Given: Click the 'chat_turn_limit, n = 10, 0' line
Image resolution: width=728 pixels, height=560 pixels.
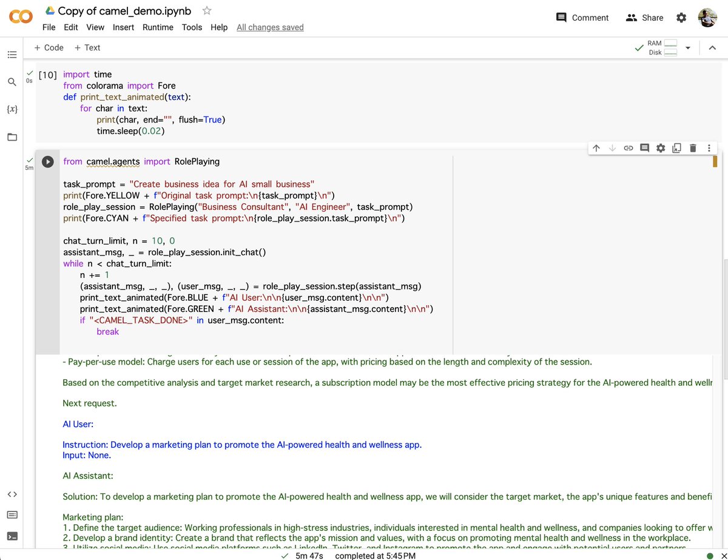Looking at the screenshot, I should 119,241.
